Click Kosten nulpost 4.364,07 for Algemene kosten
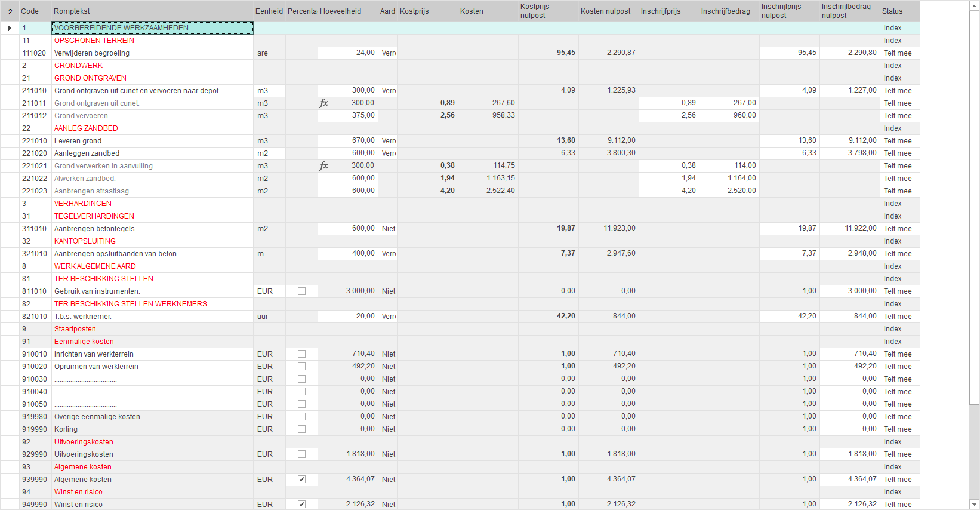The width and height of the screenshot is (980, 510). coord(608,480)
